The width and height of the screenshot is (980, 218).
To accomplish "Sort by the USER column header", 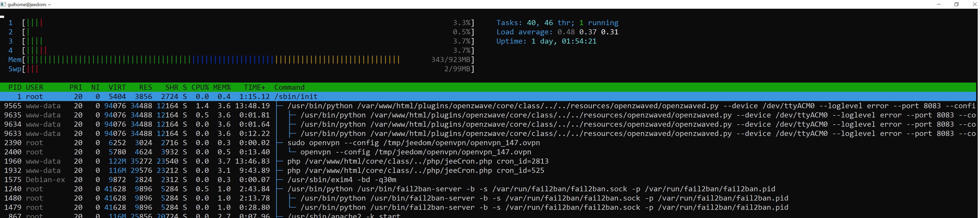I will (x=34, y=87).
